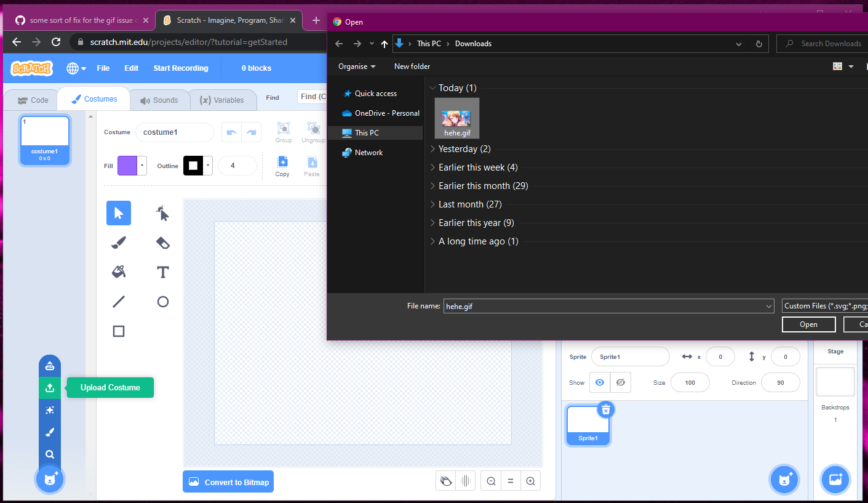Click the Choose a Sprite cat button

click(x=784, y=480)
